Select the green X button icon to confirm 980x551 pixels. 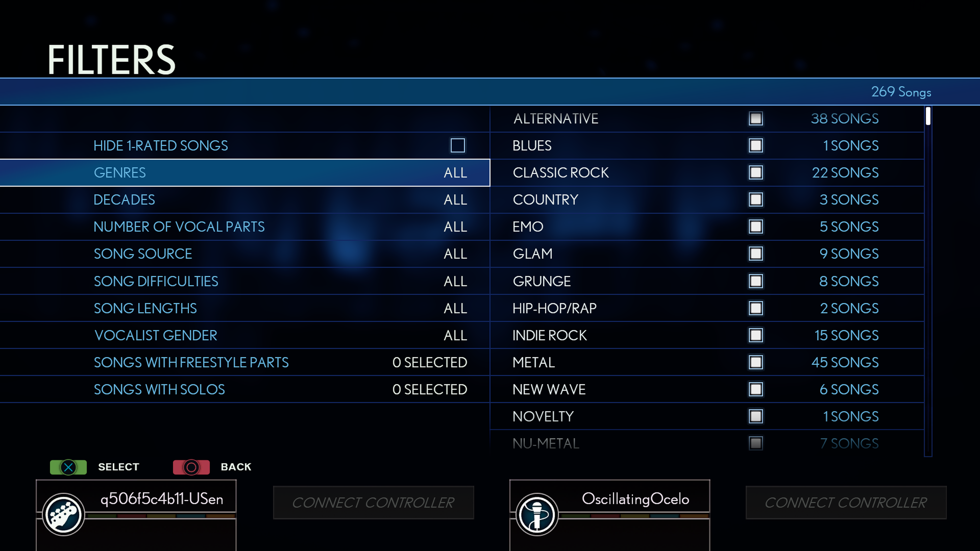click(x=67, y=466)
